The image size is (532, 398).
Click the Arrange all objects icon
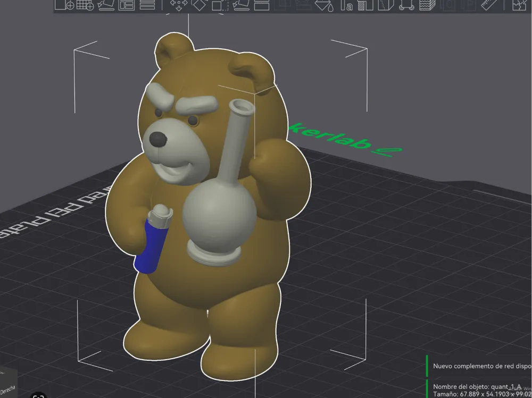pyautogui.click(x=127, y=5)
